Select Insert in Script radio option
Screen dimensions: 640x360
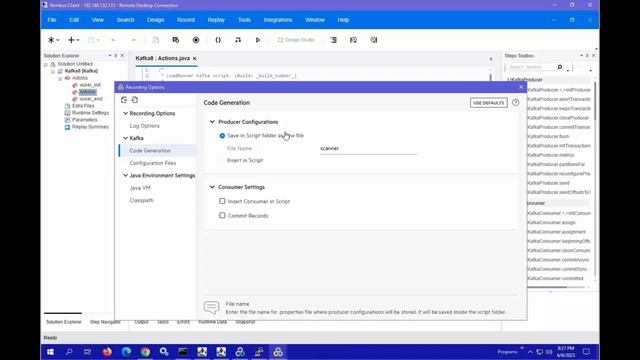coord(222,160)
